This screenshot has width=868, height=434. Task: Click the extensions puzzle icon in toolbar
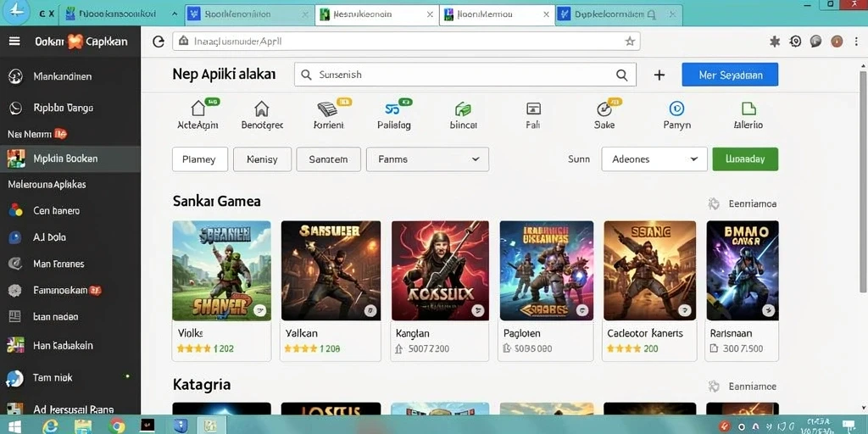pyautogui.click(x=775, y=41)
